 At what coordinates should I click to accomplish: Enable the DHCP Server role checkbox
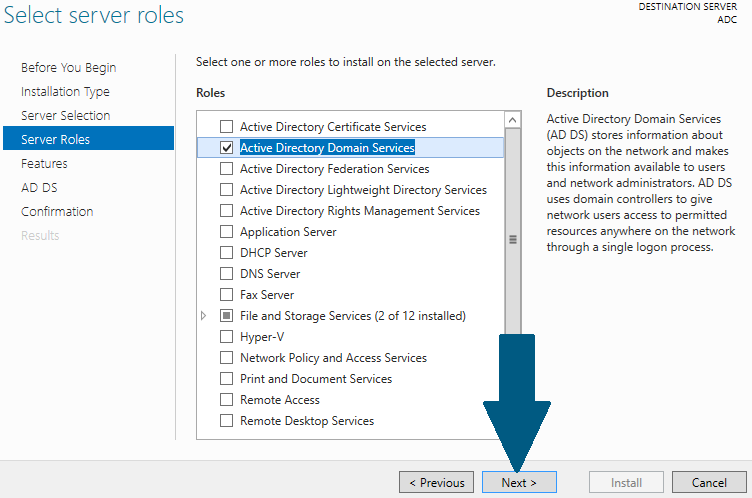pyautogui.click(x=226, y=253)
